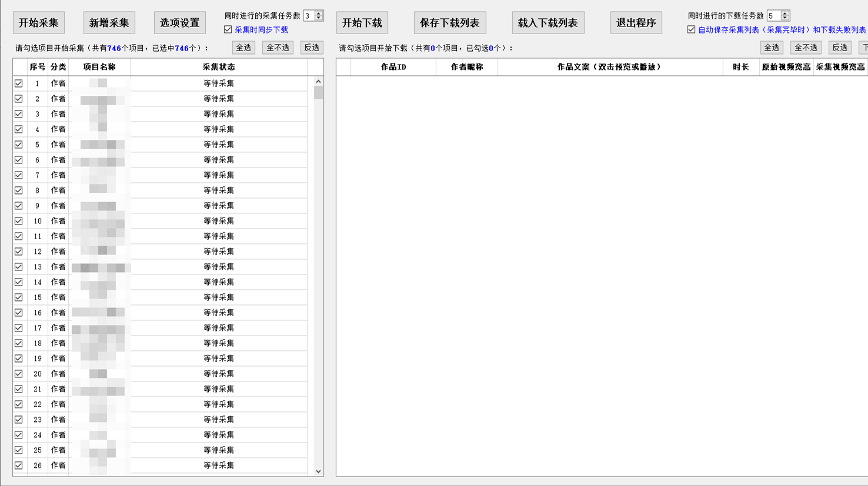The height and width of the screenshot is (486, 868).
Task: Uncheck row 1 checkbox in collection list
Action: (19, 83)
